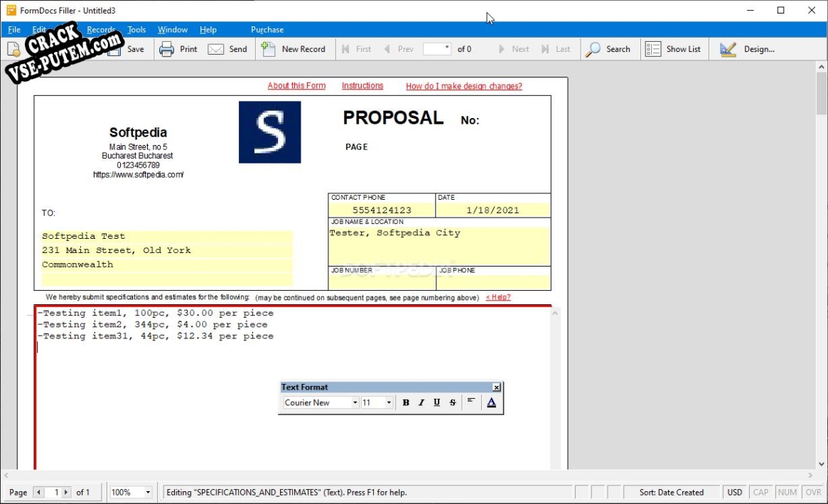Screen dimensions: 828x504
Task: Open the Window menu
Action: tap(173, 30)
